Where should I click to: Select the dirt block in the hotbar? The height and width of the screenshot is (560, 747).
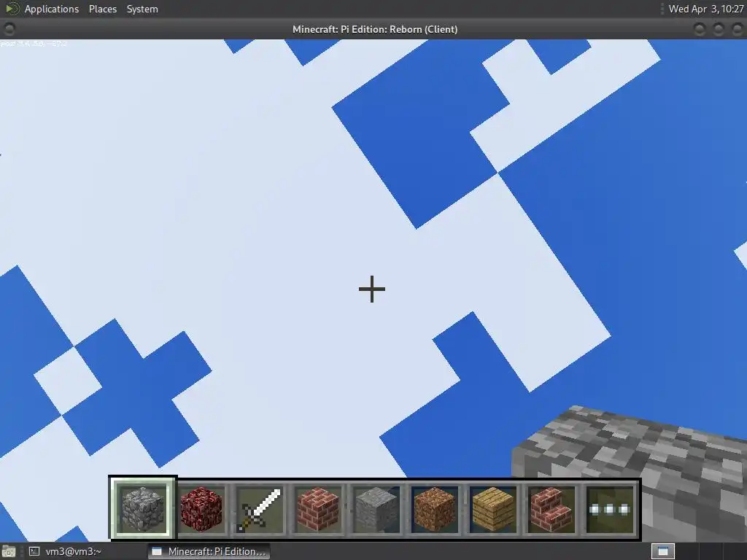click(x=435, y=508)
